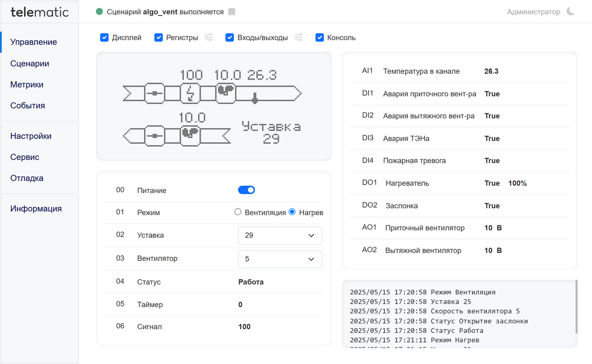
Task: Click AO2 Вытяжной вентилятор label
Action: click(423, 250)
